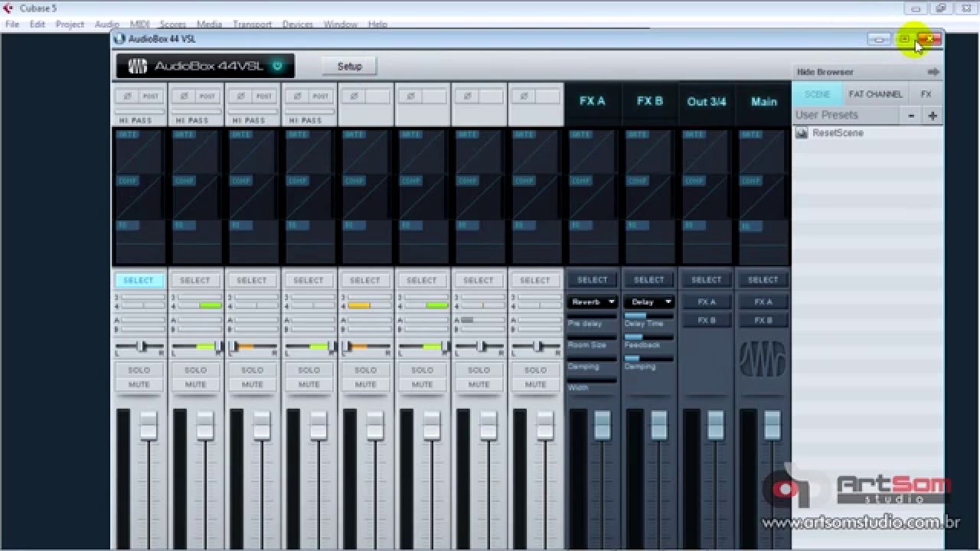This screenshot has width=980, height=551.
Task: Click SELECT on the FX A channel
Action: coord(592,280)
